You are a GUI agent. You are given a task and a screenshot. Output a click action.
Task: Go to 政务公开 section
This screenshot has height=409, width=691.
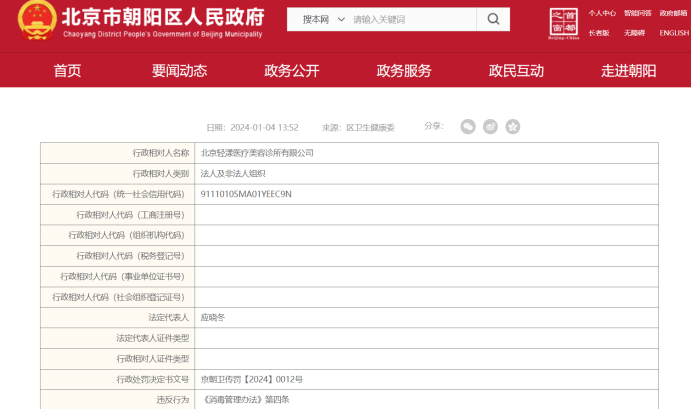pos(292,71)
